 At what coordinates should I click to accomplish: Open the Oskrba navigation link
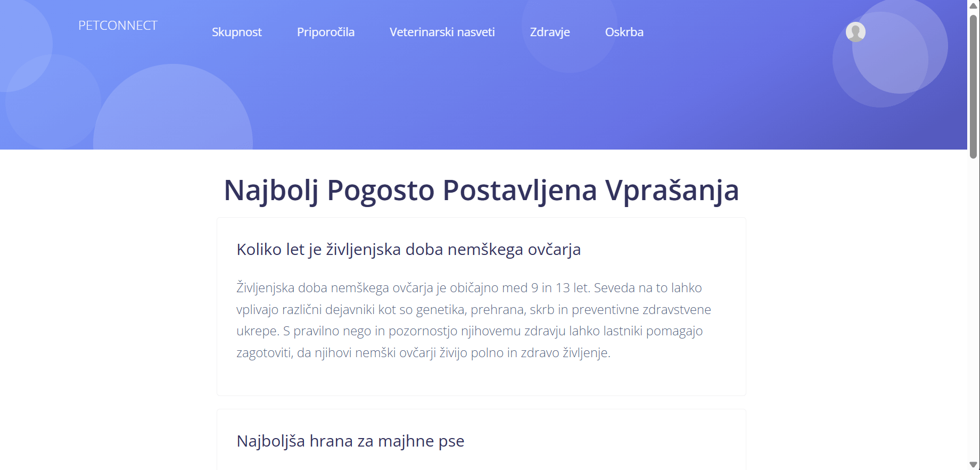coord(624,32)
